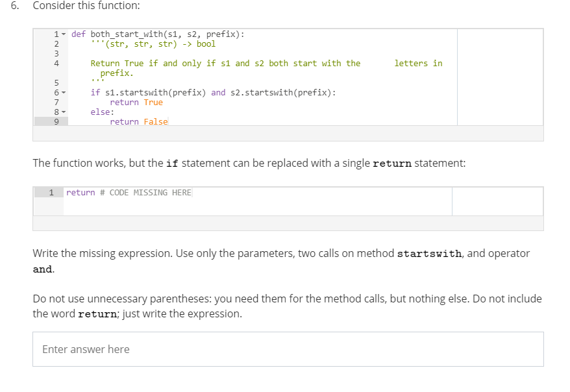Click the def keyword on line 1
Viewport: 570px width, 392px height.
[x=79, y=34]
